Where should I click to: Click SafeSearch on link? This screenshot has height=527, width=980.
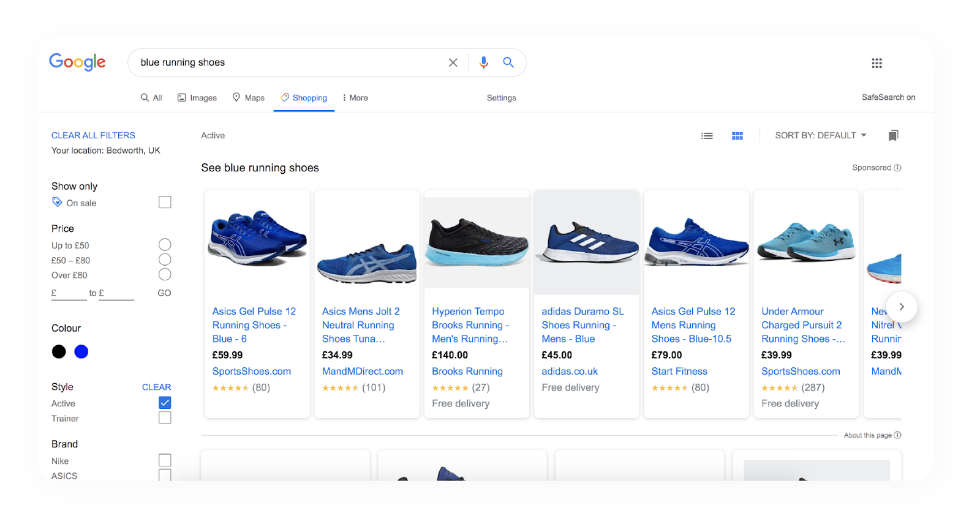click(889, 97)
